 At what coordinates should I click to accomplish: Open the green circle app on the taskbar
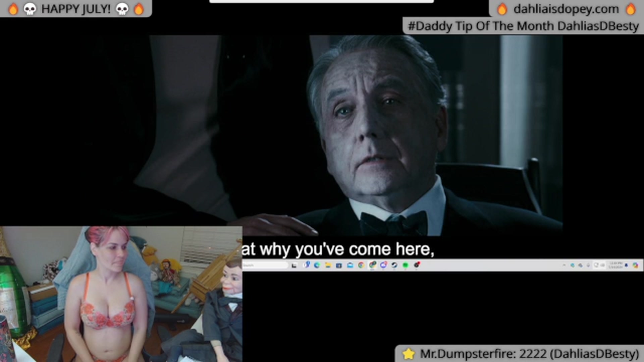pos(406,265)
